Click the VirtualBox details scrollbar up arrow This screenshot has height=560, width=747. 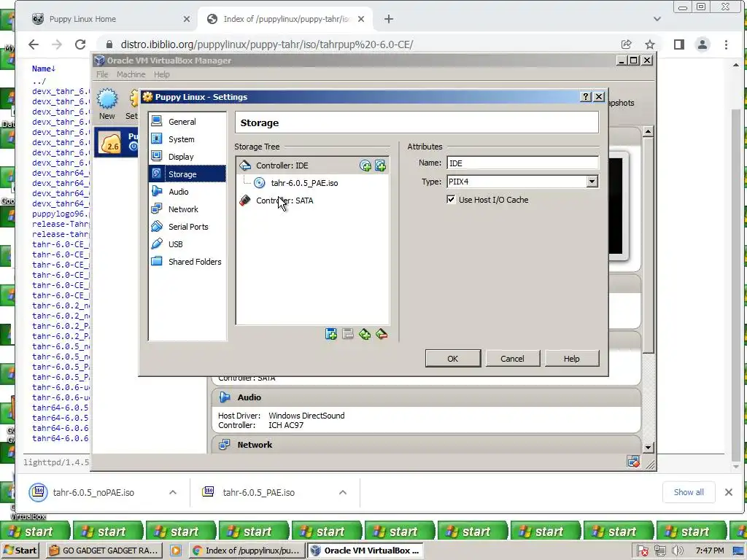coord(648,132)
